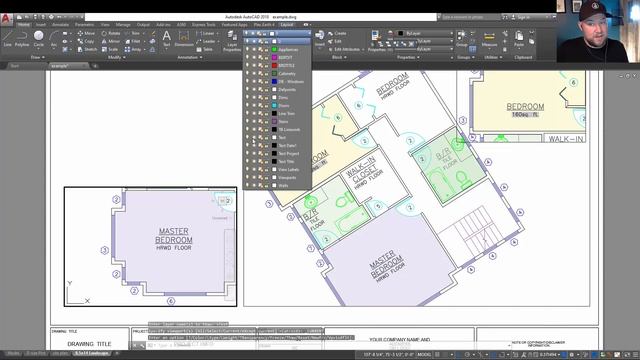Open the Express Tools ribbon tab
The width and height of the screenshot is (640, 360).
204,25
